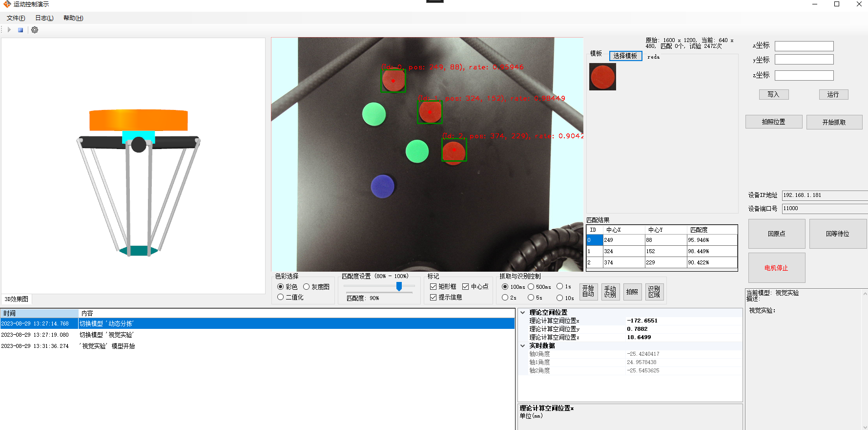This screenshot has height=430, width=868.
Task: Click the app icon in the title bar
Action: [x=7, y=4]
